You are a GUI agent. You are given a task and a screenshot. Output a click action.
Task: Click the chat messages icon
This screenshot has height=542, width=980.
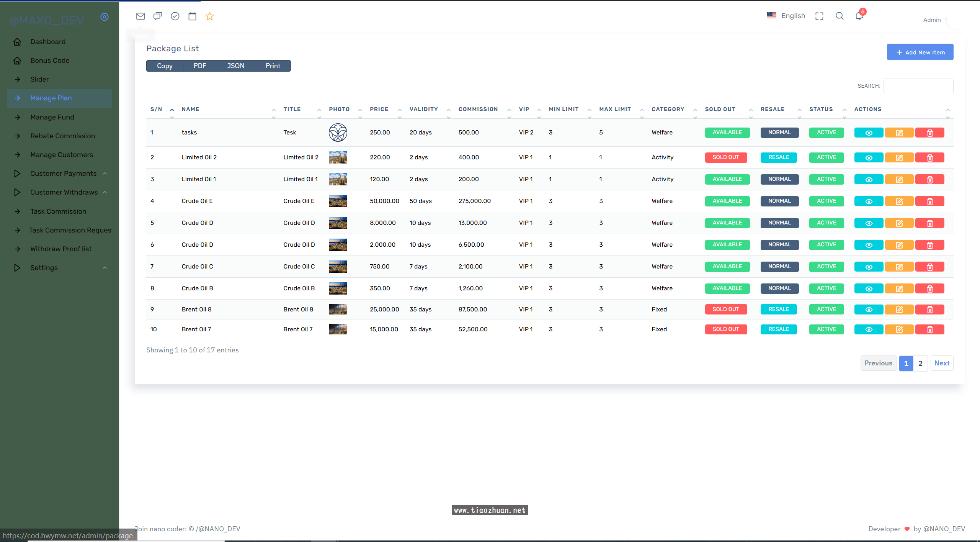(x=158, y=16)
